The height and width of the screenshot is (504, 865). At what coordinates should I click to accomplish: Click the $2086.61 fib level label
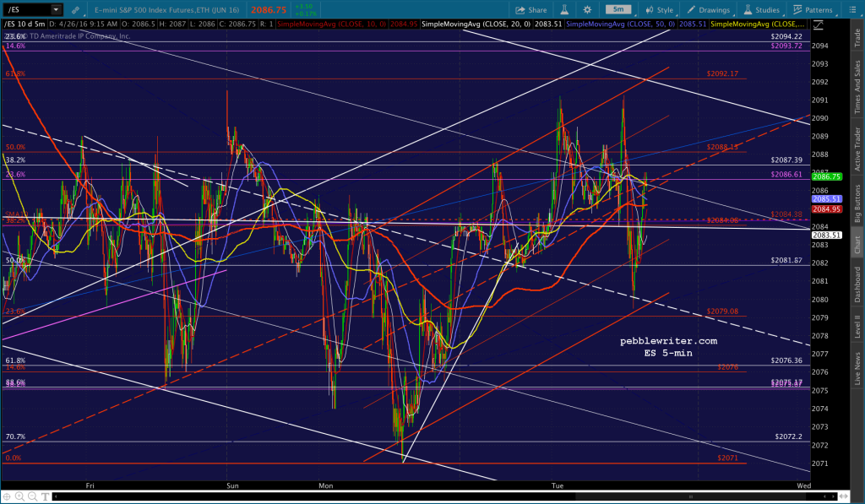(x=786, y=174)
